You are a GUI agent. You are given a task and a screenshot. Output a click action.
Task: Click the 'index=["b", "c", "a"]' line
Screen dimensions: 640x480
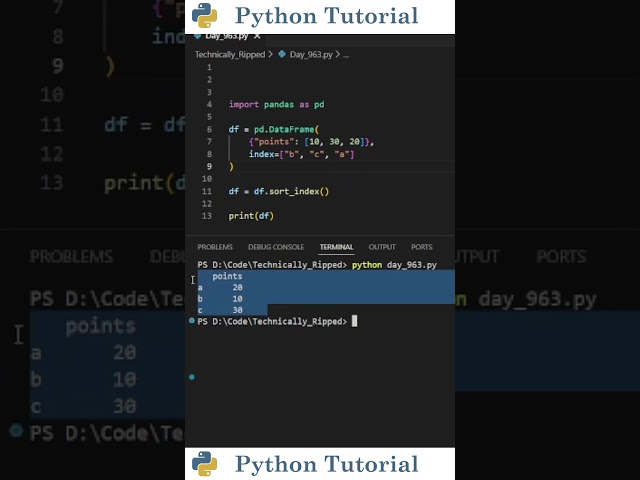pyautogui.click(x=302, y=154)
